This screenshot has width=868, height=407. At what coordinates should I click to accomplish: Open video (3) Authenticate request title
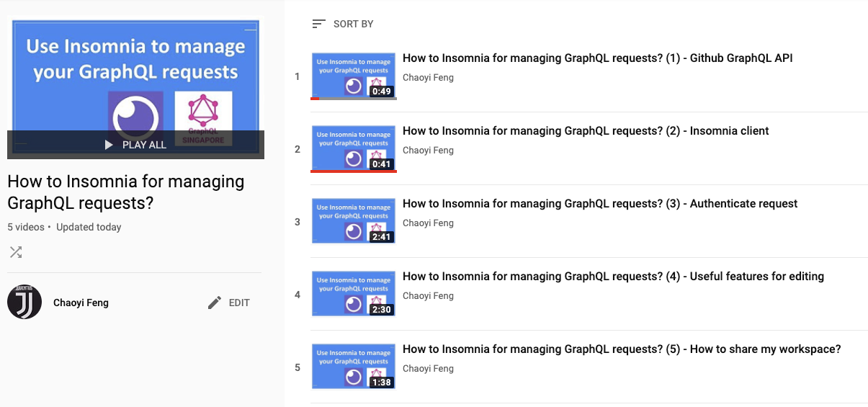600,204
